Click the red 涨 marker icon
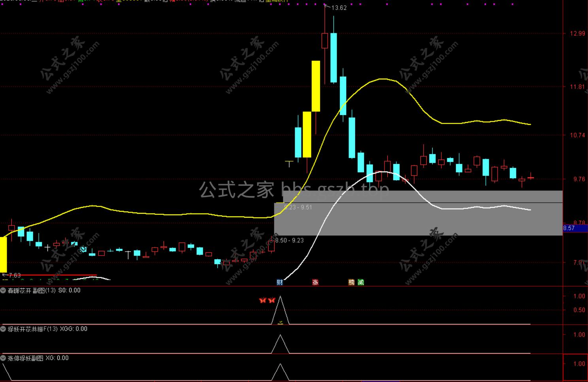 (x=315, y=282)
